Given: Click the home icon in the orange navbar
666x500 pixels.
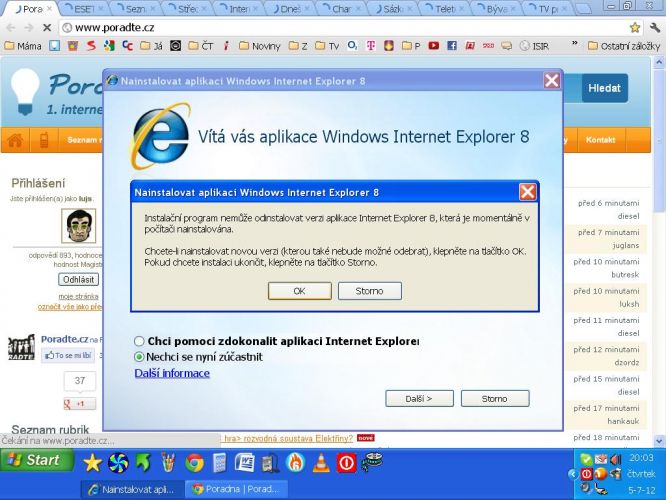Looking at the screenshot, I should (x=15, y=140).
